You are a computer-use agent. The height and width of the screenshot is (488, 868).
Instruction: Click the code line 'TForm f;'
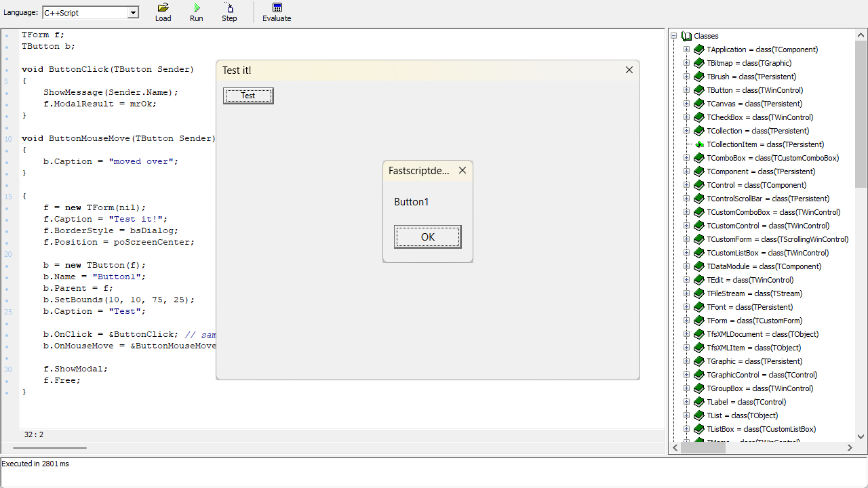coord(43,35)
